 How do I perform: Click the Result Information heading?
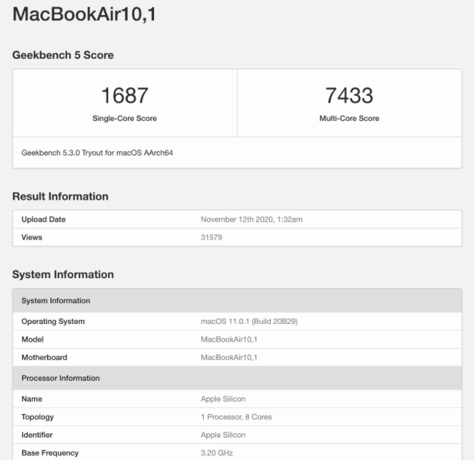coord(60,197)
